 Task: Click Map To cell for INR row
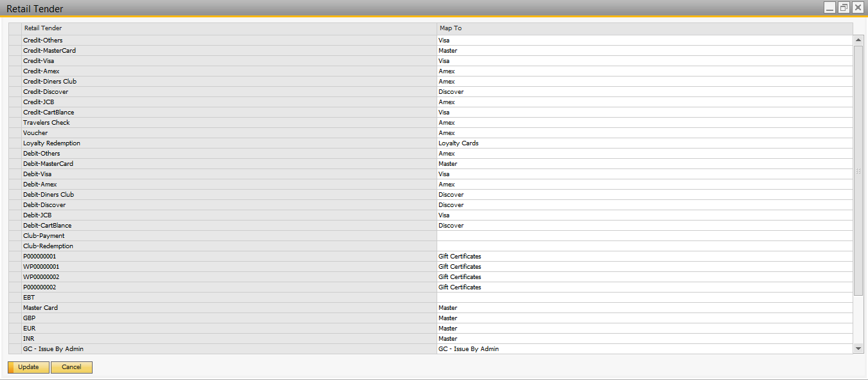point(645,339)
